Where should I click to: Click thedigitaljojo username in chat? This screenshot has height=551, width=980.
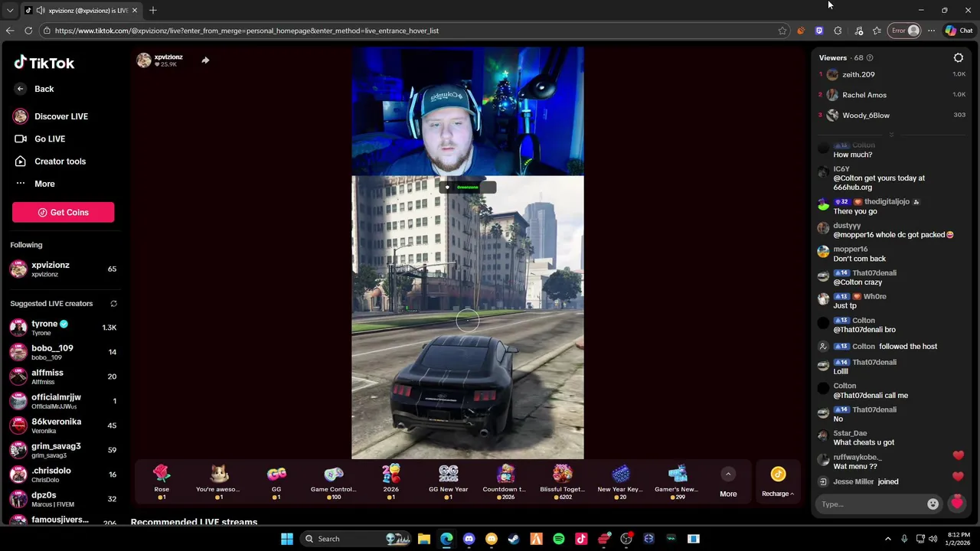(x=887, y=202)
